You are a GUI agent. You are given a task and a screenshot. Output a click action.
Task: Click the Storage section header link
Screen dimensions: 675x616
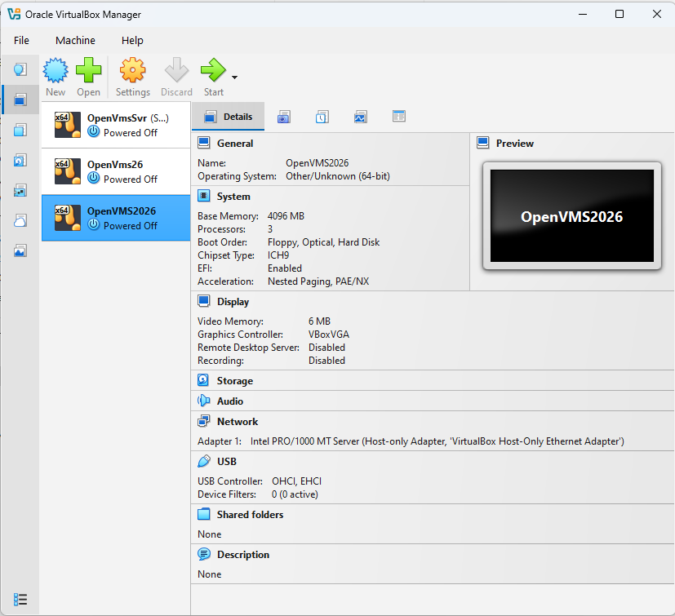(x=234, y=381)
